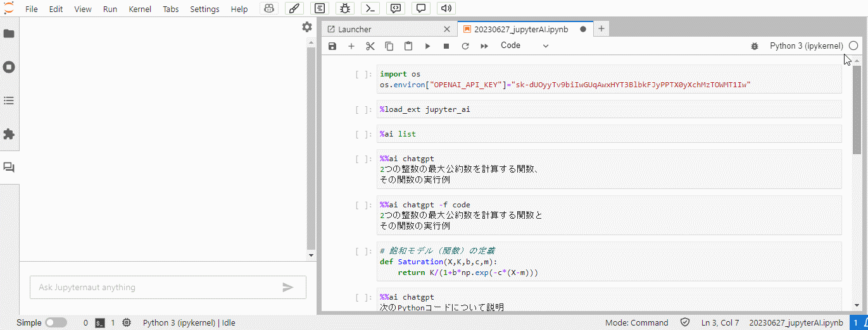This screenshot has height=330, width=868.
Task: Cut the selected cell with scissors icon
Action: [x=370, y=46]
